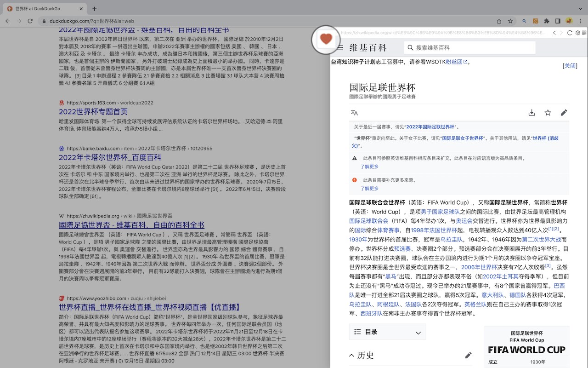
Task: Show the QR code for the preview page
Action: 584,33
